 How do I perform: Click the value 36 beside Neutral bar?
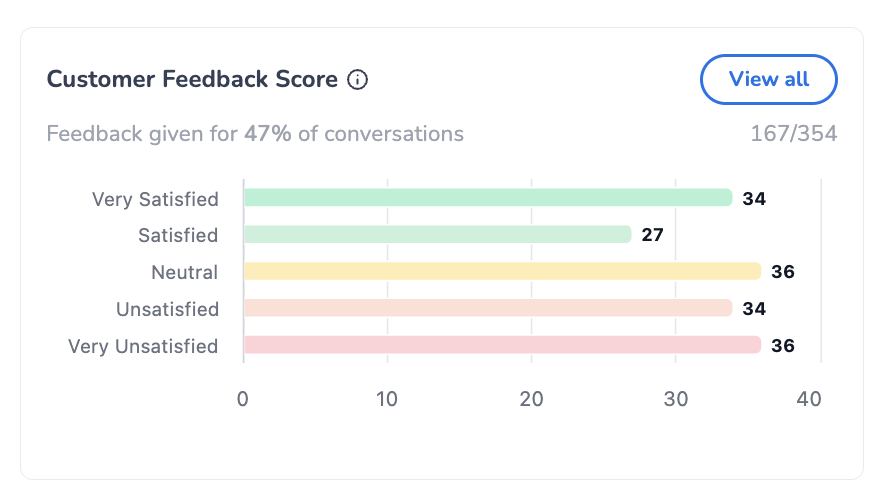[x=782, y=272]
